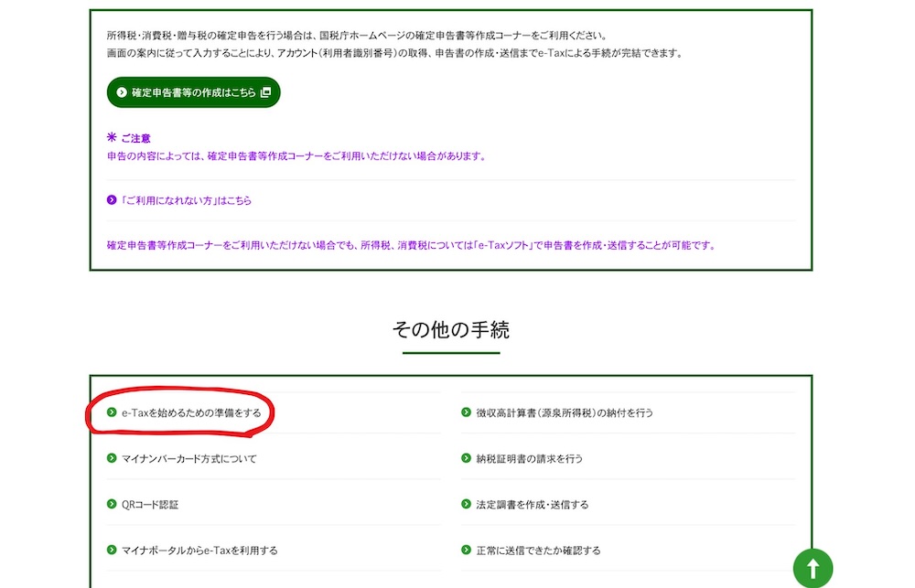915x588 pixels.
Task: Click the green arrow icon next to e-Taxを始めるための準備をする
Action: 112,412
